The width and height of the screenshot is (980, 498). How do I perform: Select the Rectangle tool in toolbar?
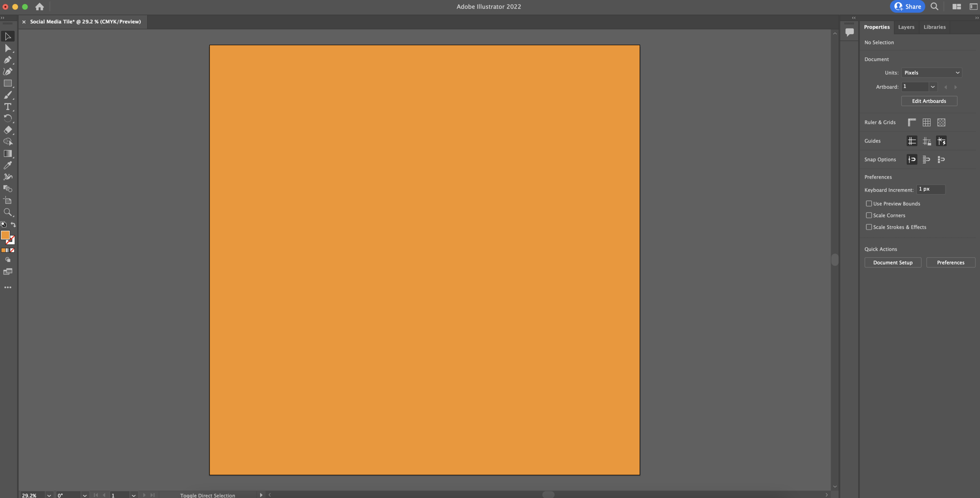[7, 83]
